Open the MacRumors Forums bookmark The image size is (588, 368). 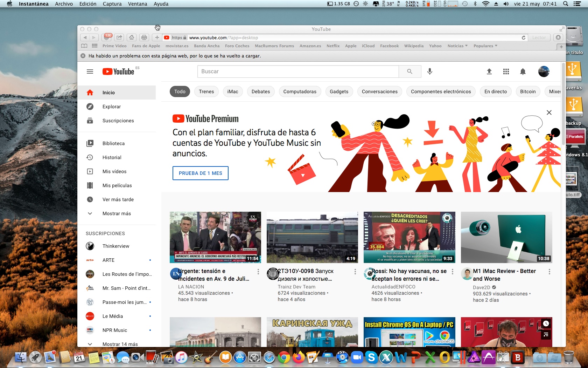click(274, 46)
